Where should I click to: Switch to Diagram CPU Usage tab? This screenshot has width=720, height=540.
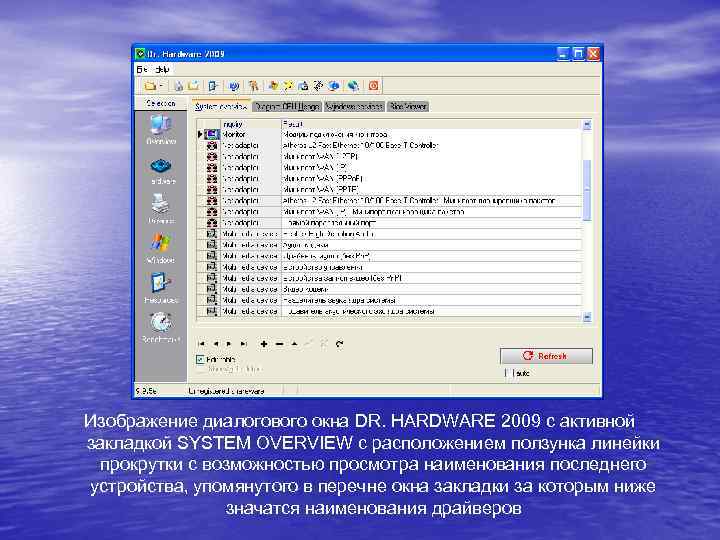pyautogui.click(x=287, y=107)
